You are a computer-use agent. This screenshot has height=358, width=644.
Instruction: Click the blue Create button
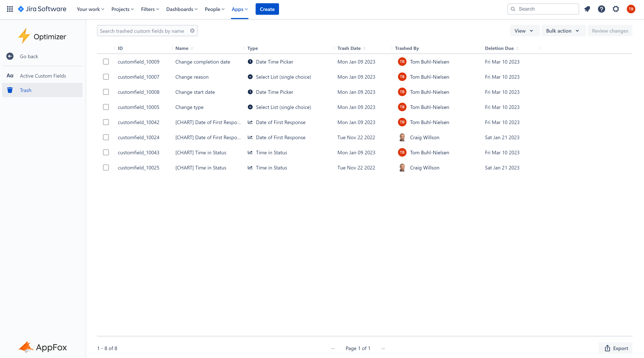point(267,9)
